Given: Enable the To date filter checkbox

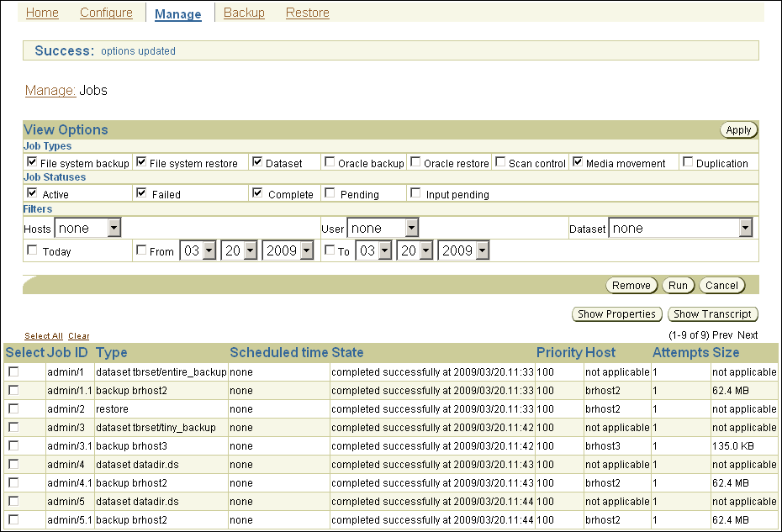Looking at the screenshot, I should click(329, 250).
